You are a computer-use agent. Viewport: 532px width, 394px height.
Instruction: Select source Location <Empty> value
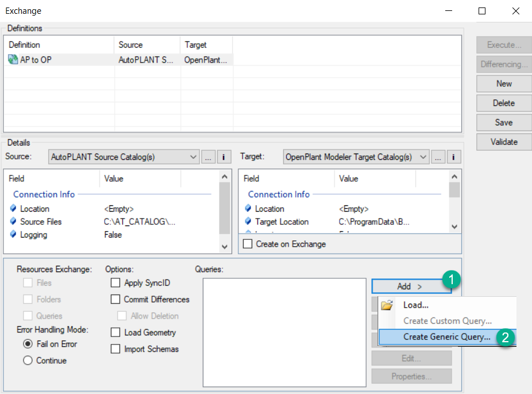(x=119, y=209)
